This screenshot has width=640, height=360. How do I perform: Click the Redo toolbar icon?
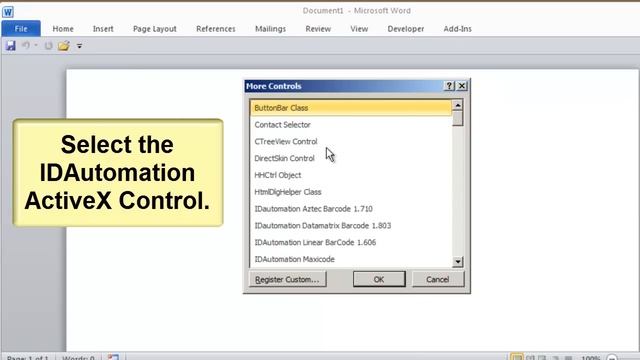pos(49,46)
